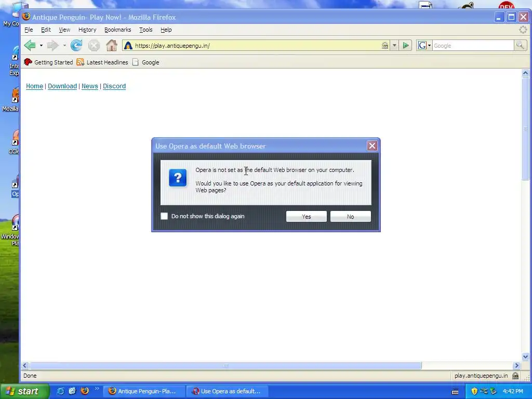The width and height of the screenshot is (532, 399).
Task: Go to the Home page icon
Action: [x=112, y=45]
